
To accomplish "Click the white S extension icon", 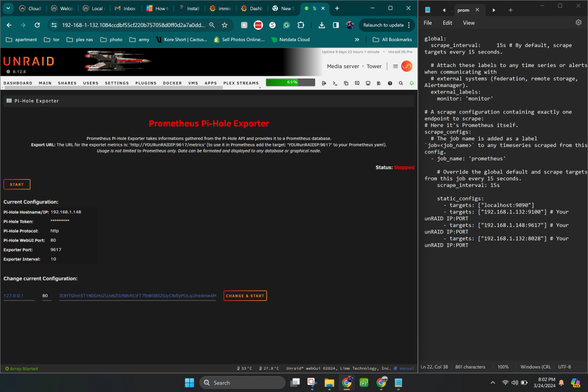I will 272,25.
